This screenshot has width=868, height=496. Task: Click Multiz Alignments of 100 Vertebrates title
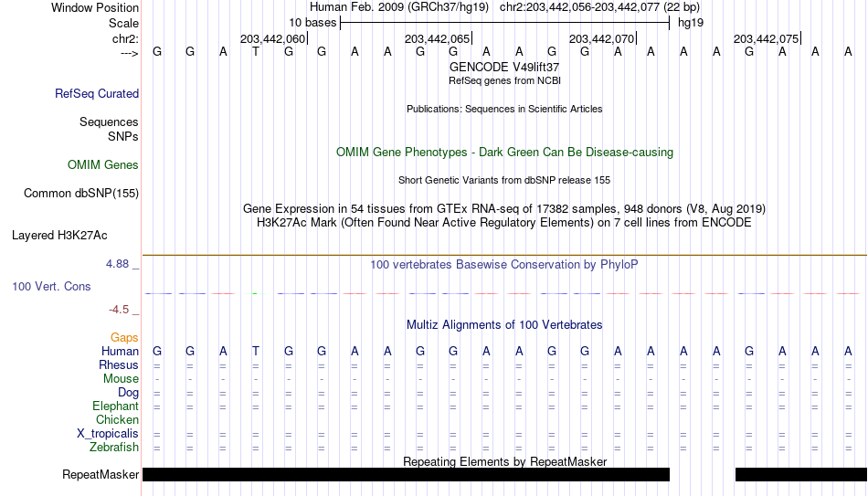tap(504, 325)
